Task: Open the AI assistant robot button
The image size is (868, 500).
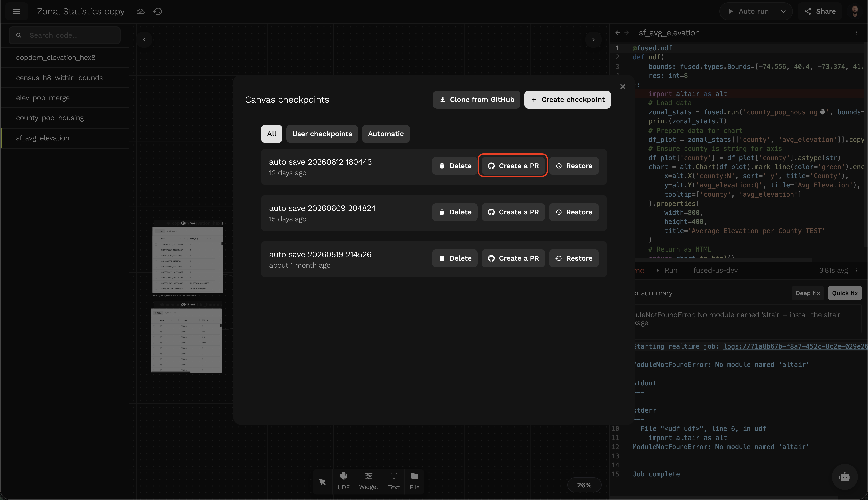Action: 845,477
